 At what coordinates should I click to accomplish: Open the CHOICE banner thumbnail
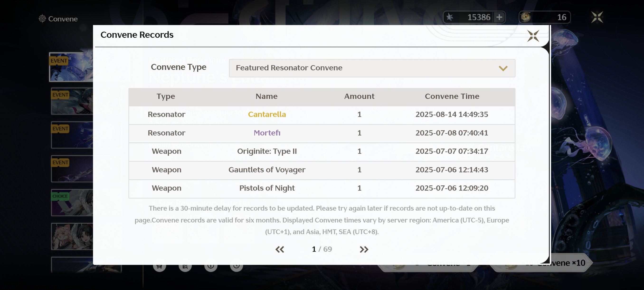click(72, 203)
